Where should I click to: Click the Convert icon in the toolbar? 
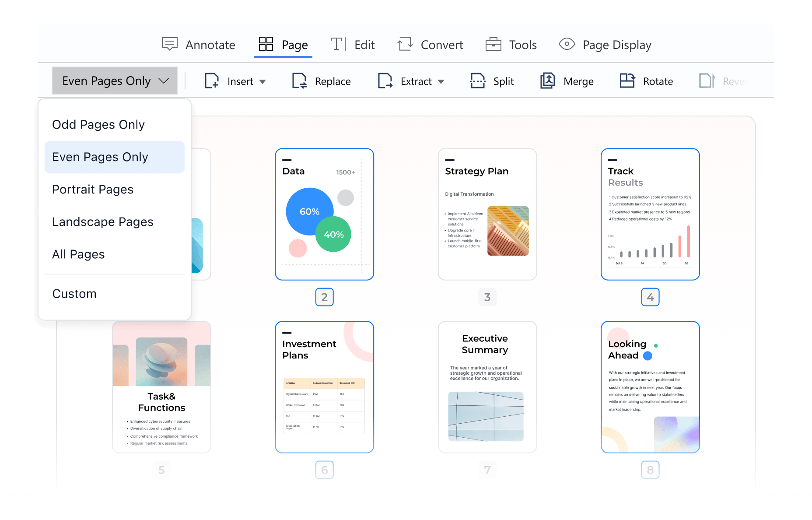405,44
